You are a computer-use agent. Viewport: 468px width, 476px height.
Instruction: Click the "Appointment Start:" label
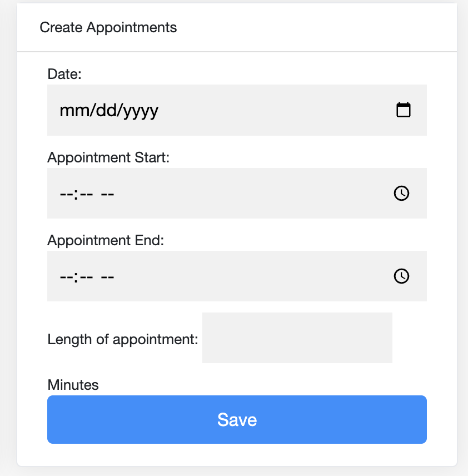[x=108, y=157]
